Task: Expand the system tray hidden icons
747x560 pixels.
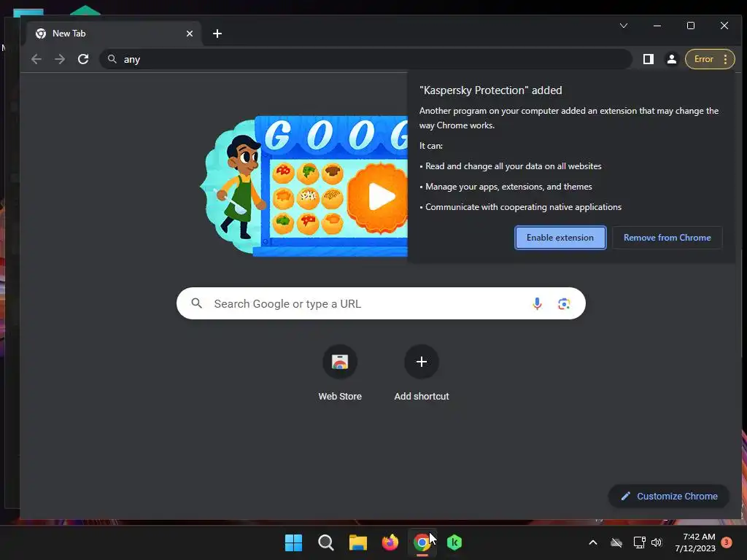Action: point(593,542)
